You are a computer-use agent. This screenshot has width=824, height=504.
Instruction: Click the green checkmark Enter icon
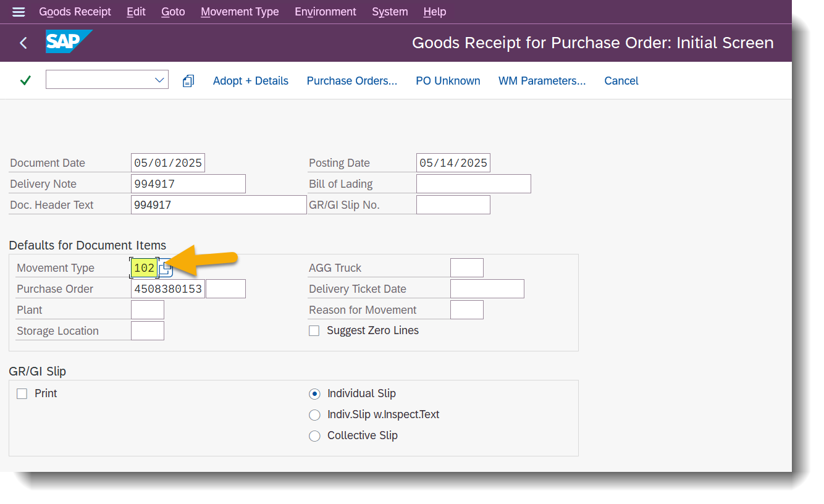point(25,80)
